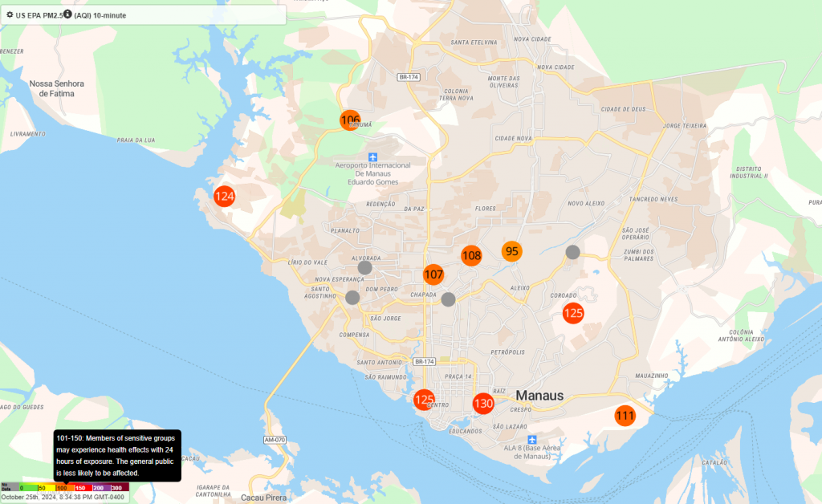Click the red 150 legend color segment
This screenshot has height=504, width=822.
(83, 487)
